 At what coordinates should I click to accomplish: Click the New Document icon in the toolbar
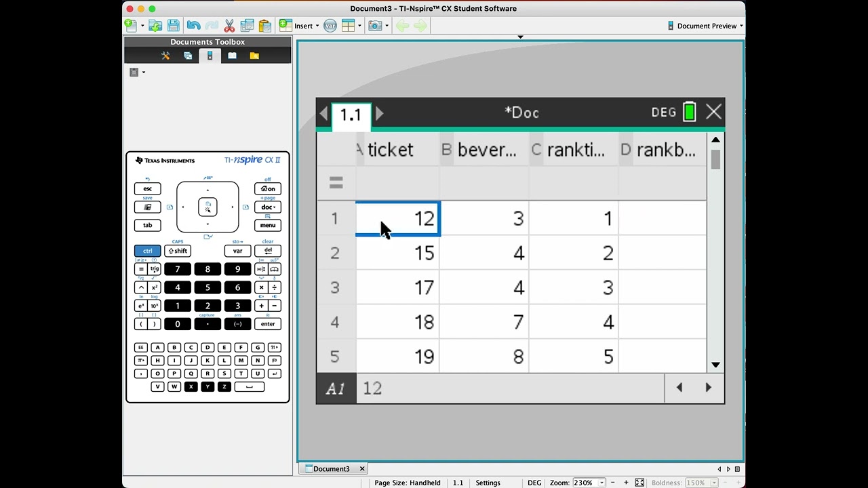pyautogui.click(x=131, y=26)
